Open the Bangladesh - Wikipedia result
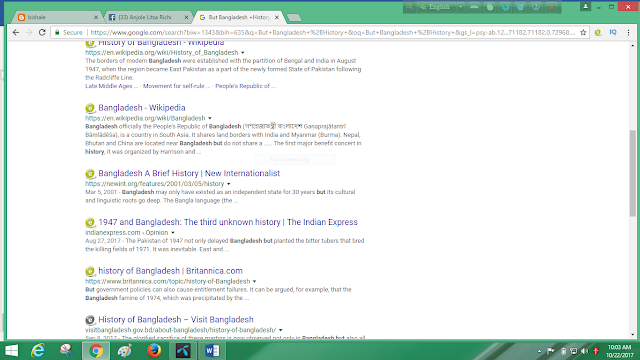The height and width of the screenshot is (360, 640). pyautogui.click(x=142, y=108)
